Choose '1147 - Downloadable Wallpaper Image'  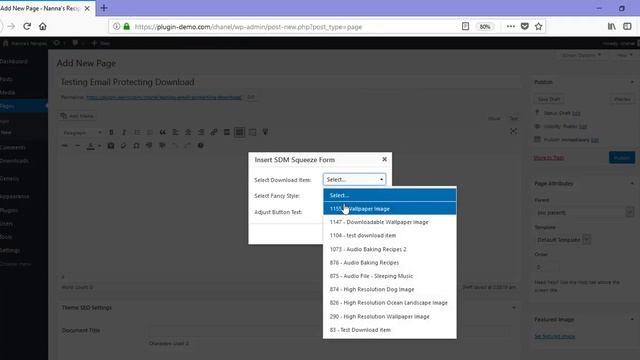390,222
